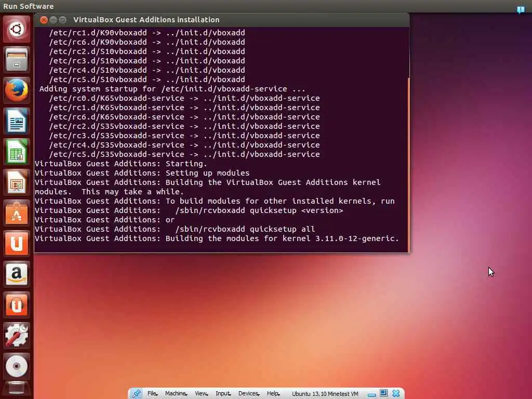
Task: Open the Ubuntu Dash home launcher
Action: (x=16, y=29)
